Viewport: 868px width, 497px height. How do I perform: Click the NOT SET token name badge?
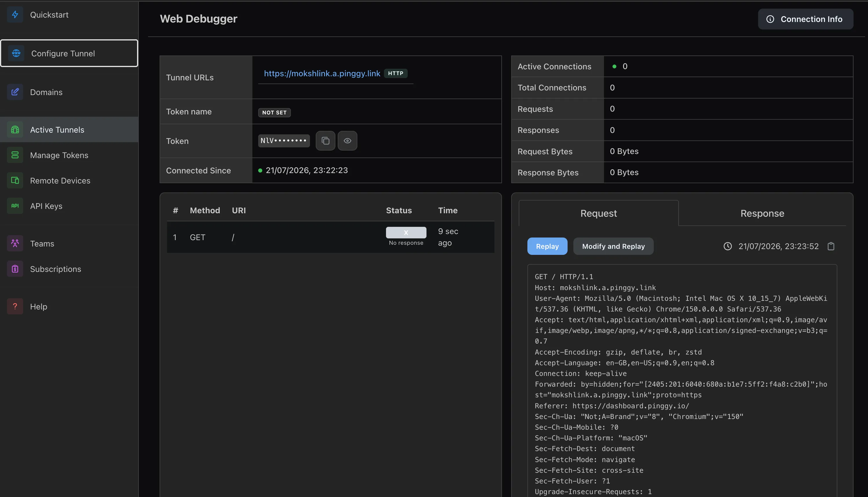(274, 113)
